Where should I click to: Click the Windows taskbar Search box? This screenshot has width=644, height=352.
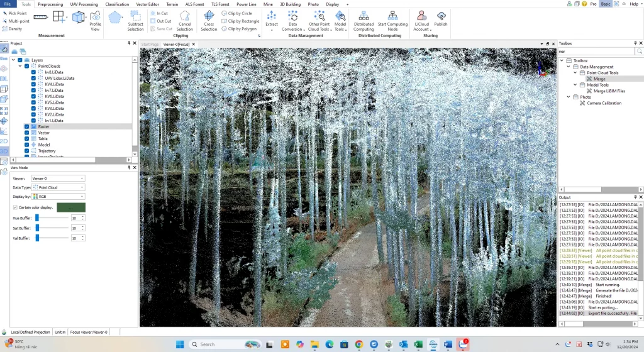pos(217,344)
